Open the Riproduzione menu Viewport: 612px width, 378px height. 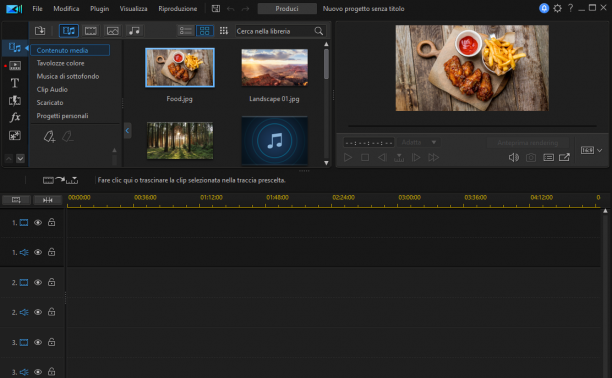[178, 9]
